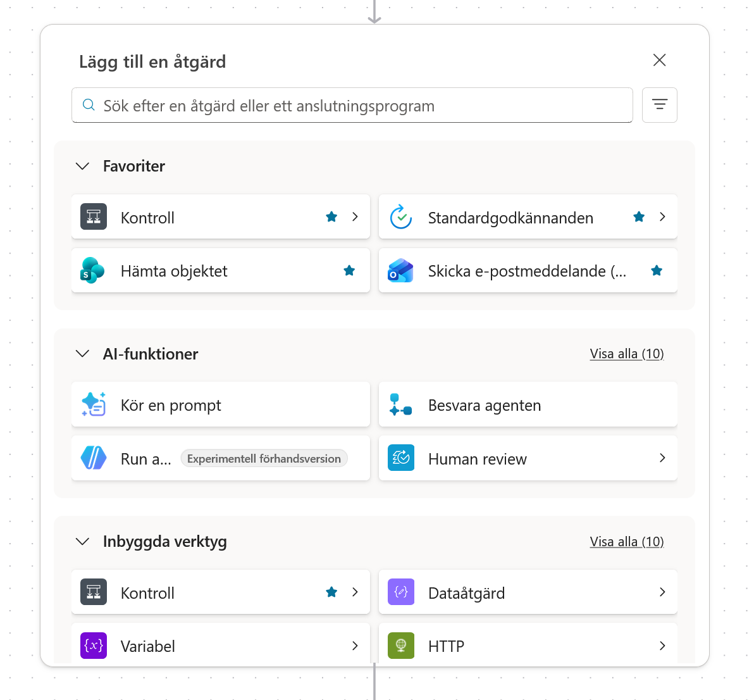The width and height of the screenshot is (754, 700).
Task: Collapse the AI-funktioner section
Action: click(x=83, y=354)
